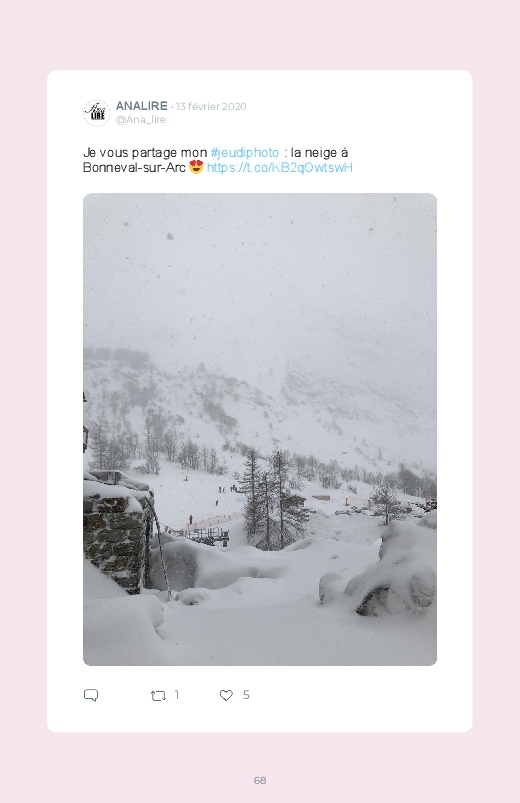Click the ANALIRE account name
The width and height of the screenshot is (520, 803).
[x=141, y=106]
